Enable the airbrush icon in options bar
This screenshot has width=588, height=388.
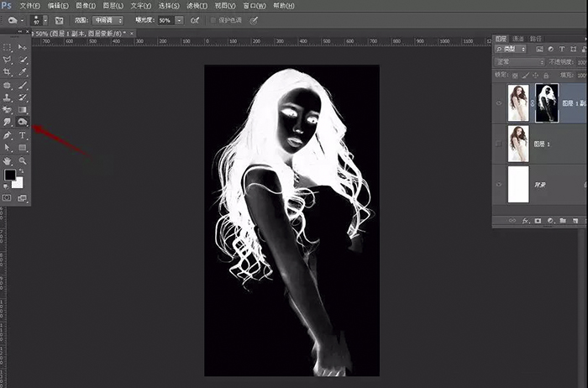tap(195, 19)
